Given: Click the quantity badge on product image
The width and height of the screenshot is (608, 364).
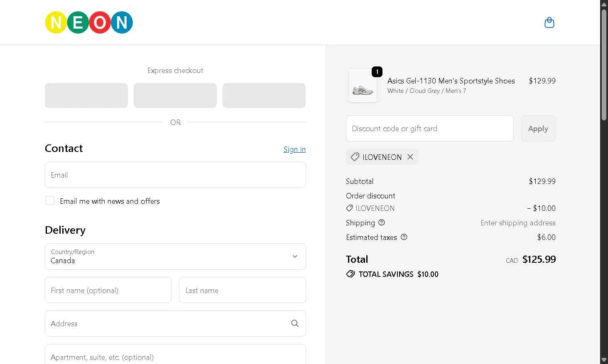Looking at the screenshot, I should (377, 72).
